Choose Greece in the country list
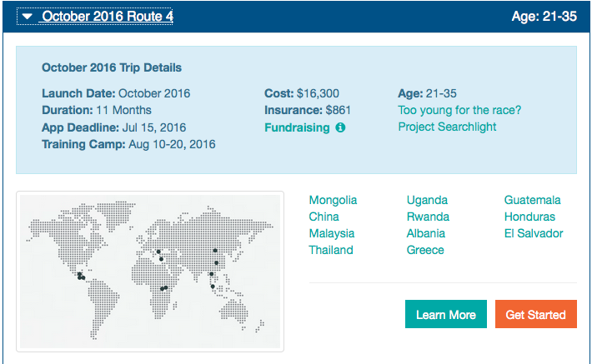This screenshot has height=364, width=592. pos(425,250)
